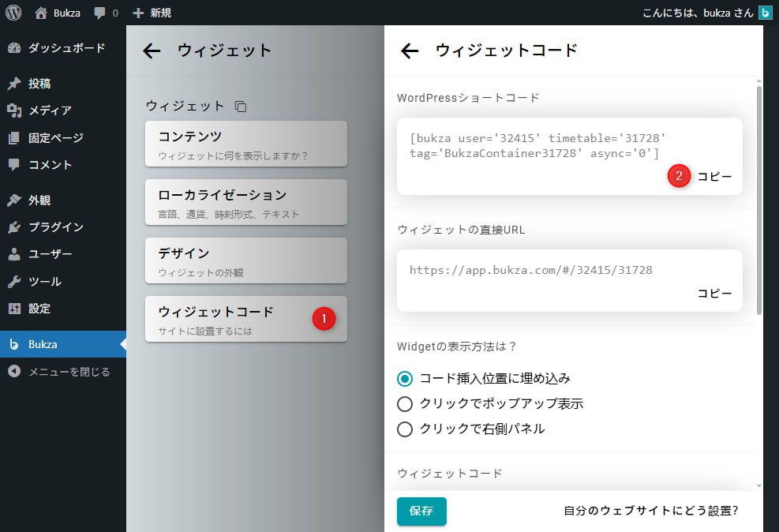Image resolution: width=779 pixels, height=532 pixels.
Task: Click the back arrow next to ウィジェット heading
Action: point(152,51)
